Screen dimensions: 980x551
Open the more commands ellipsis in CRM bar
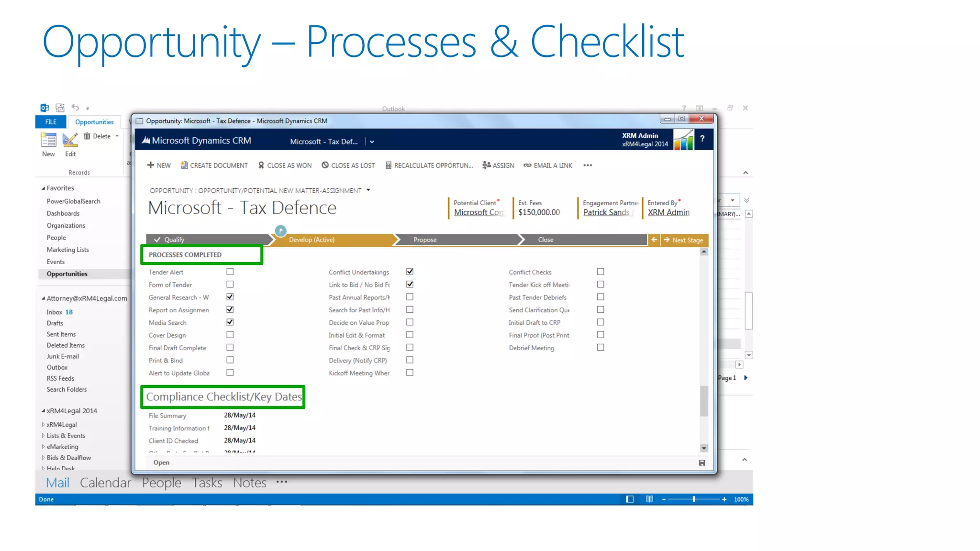[x=588, y=165]
